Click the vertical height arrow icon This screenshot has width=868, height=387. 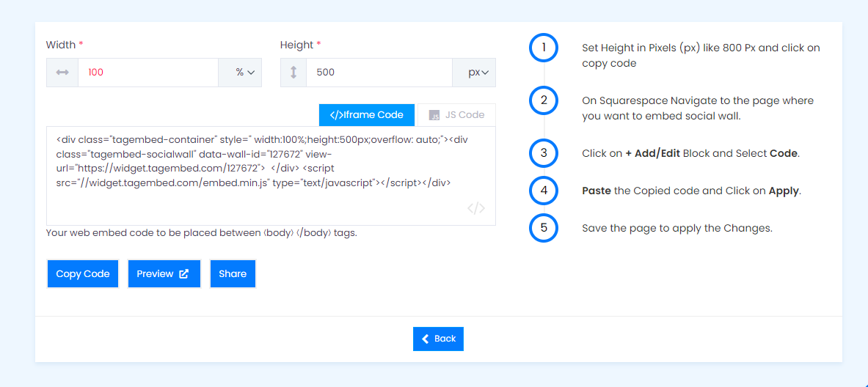293,73
